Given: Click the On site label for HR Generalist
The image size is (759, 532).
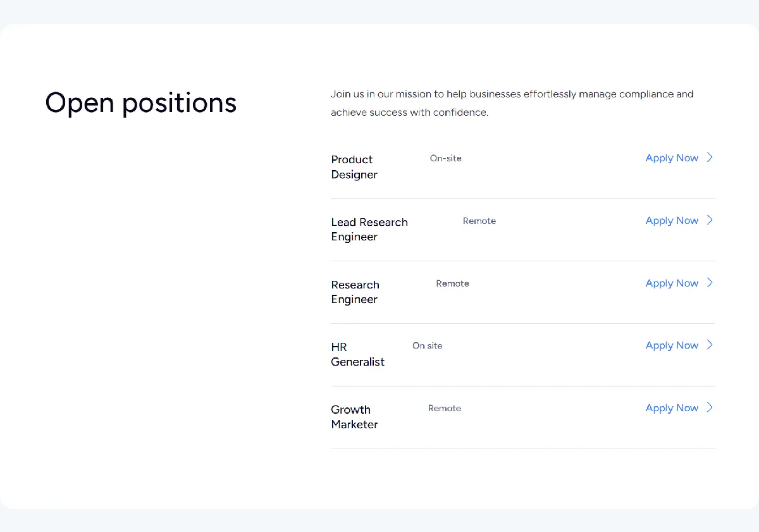Looking at the screenshot, I should click(x=428, y=345).
